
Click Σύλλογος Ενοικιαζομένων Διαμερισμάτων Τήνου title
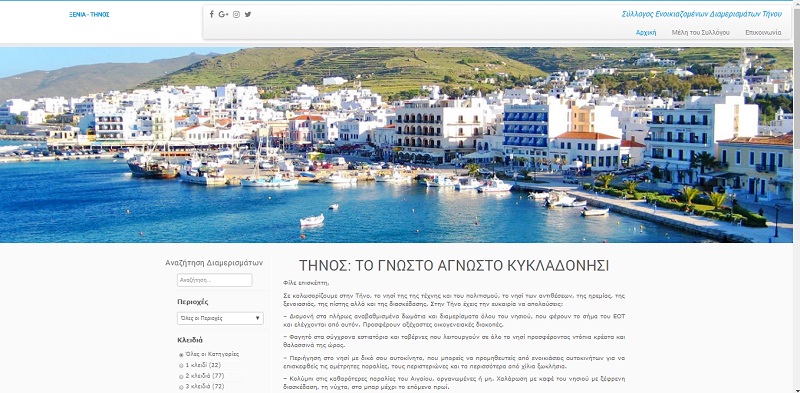(x=702, y=14)
